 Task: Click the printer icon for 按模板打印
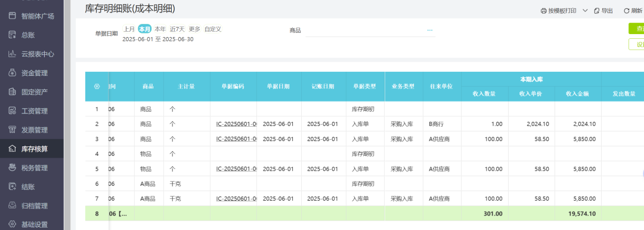point(543,11)
